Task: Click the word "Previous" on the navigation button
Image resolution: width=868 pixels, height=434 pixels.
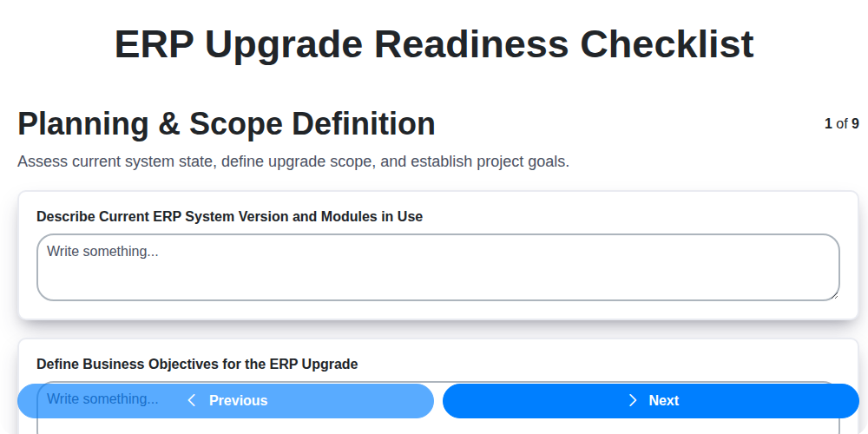Action: (238, 400)
